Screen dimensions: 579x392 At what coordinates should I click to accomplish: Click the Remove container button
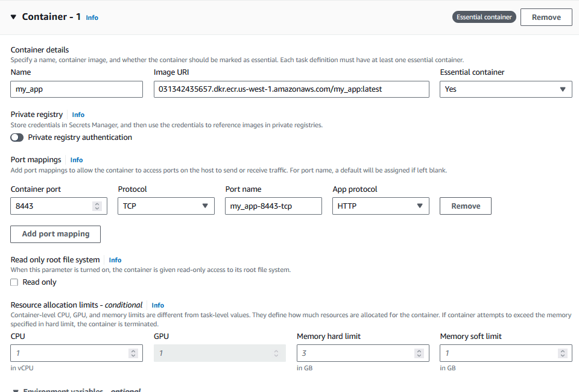[x=546, y=17]
